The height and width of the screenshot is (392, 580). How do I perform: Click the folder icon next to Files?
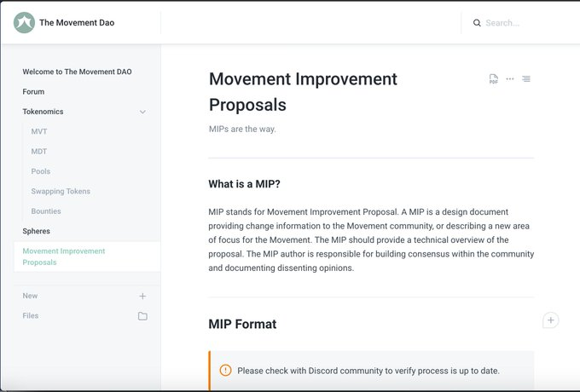(x=142, y=316)
